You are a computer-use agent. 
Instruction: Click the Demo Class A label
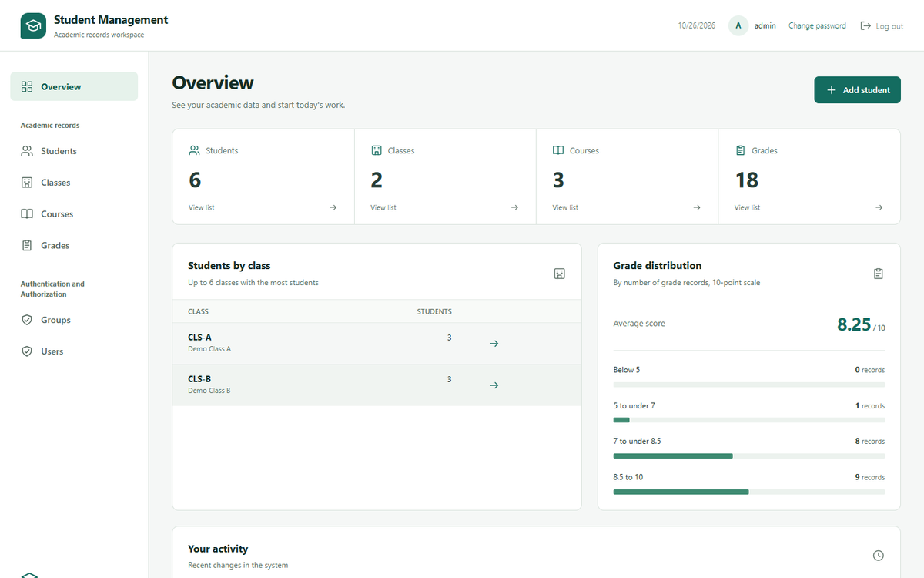pos(209,349)
